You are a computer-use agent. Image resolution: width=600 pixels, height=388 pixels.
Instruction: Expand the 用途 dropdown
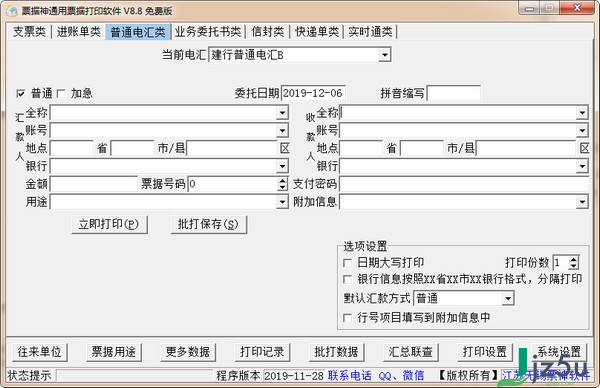pos(282,202)
